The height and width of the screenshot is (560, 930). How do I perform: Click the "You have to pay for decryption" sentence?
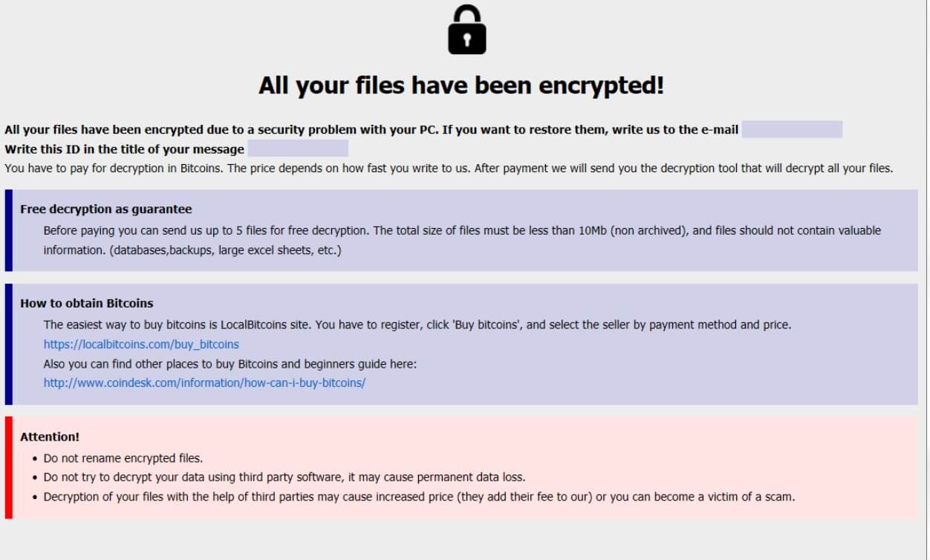(x=448, y=168)
